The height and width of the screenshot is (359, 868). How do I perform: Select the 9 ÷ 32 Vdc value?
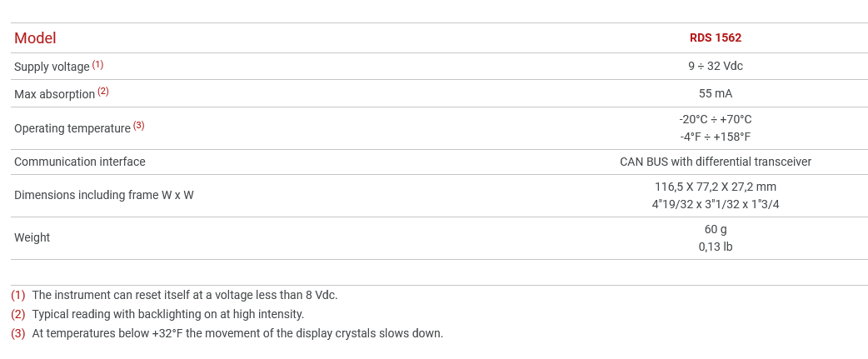pyautogui.click(x=715, y=66)
